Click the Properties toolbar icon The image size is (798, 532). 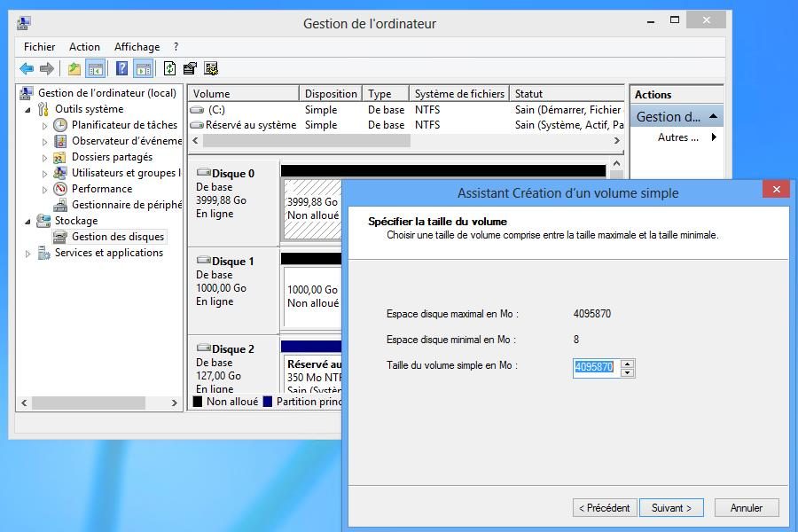pyautogui.click(x=190, y=69)
